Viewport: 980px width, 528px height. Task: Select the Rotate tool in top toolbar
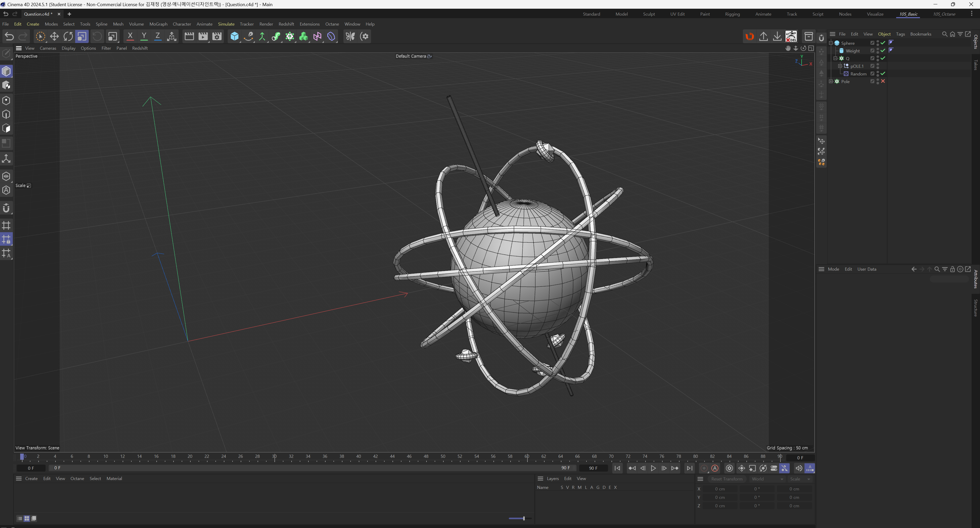(68, 37)
